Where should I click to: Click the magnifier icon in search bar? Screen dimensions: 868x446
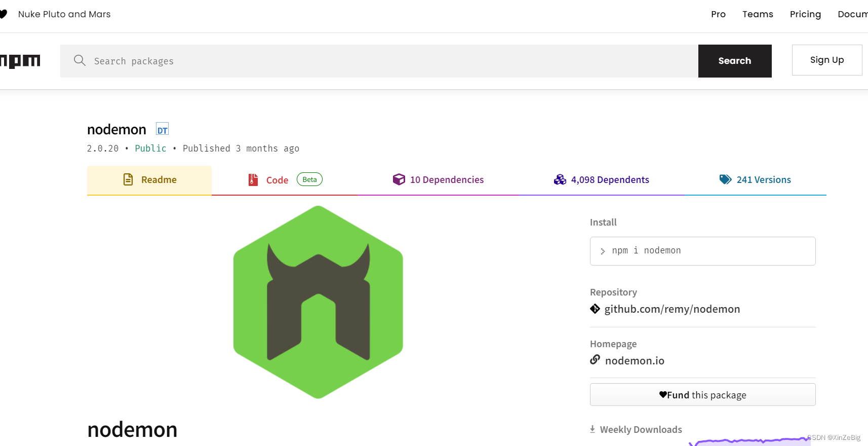[x=80, y=60]
